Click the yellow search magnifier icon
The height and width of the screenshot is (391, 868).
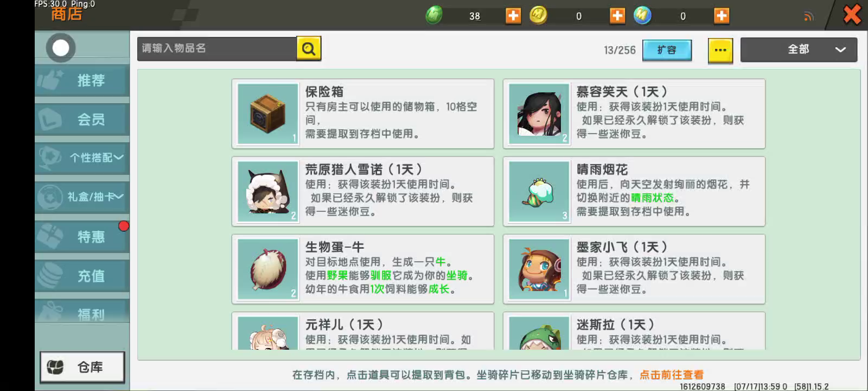tap(309, 48)
